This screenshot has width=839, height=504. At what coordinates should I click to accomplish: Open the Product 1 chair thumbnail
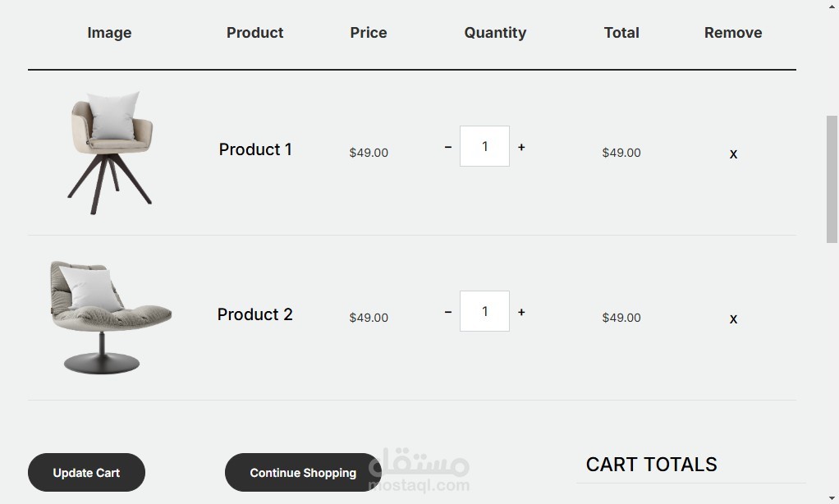click(x=110, y=153)
